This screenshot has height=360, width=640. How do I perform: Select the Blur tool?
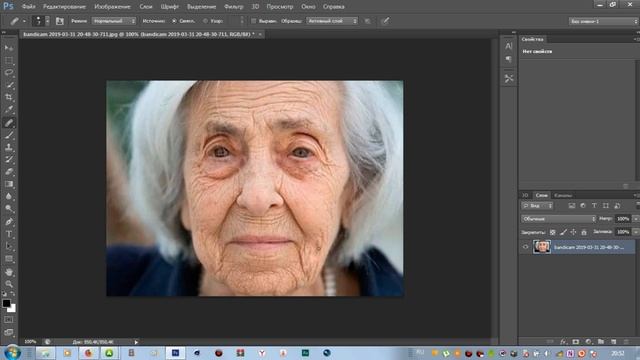tap(9, 196)
